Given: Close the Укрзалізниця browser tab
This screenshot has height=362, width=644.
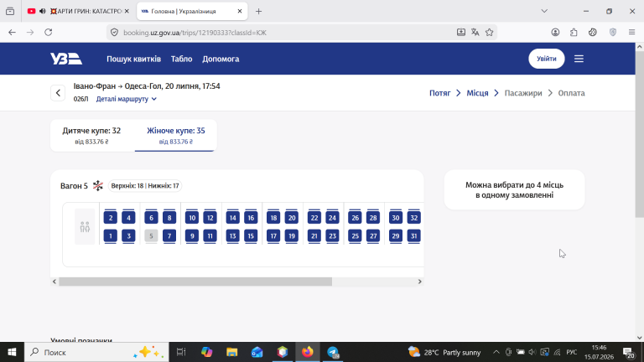Looking at the screenshot, I should point(240,11).
